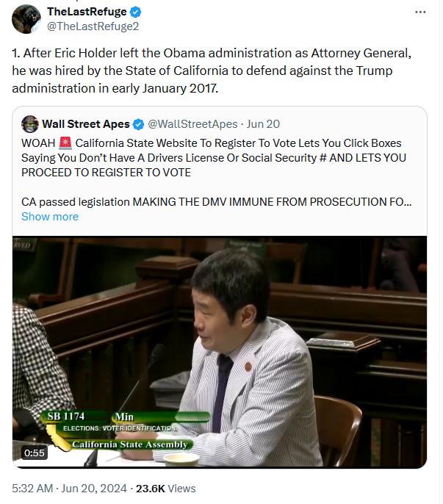Click the California State Assembly banner in video
Screen dimensions: 443x504
129,444
